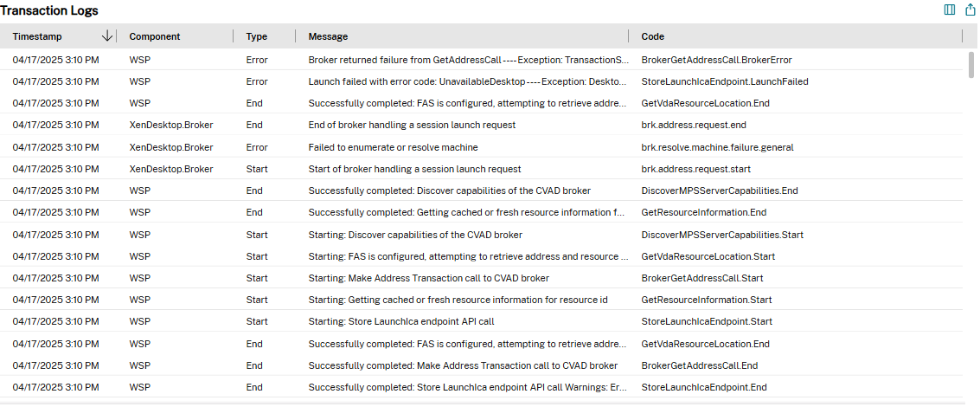Click the export logs icon

[x=970, y=10]
